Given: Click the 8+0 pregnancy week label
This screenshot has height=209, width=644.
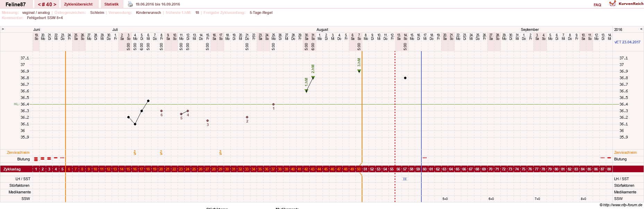Looking at the screenshot, I should pos(583,199).
